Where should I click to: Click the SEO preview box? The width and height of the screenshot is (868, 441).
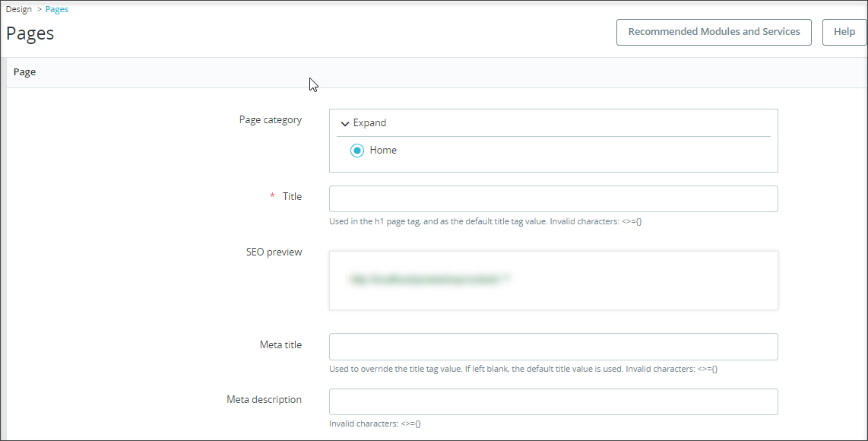tap(553, 281)
